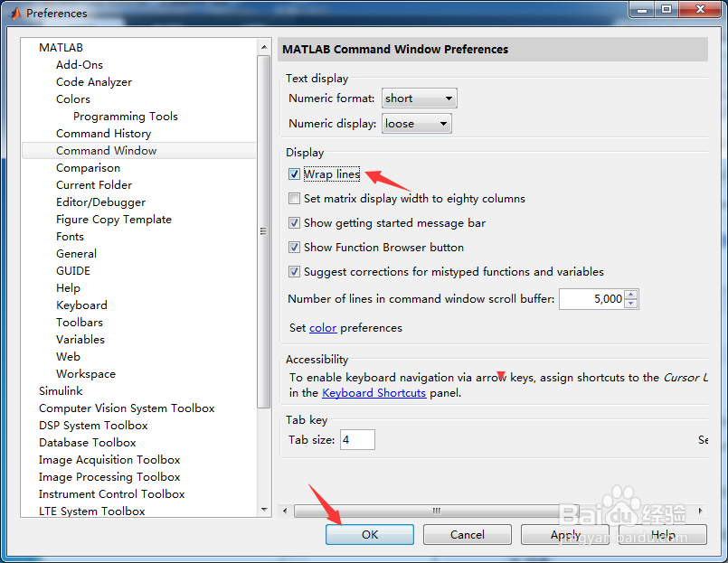Open Database Toolbox preferences
This screenshot has height=563, width=728.
click(88, 443)
